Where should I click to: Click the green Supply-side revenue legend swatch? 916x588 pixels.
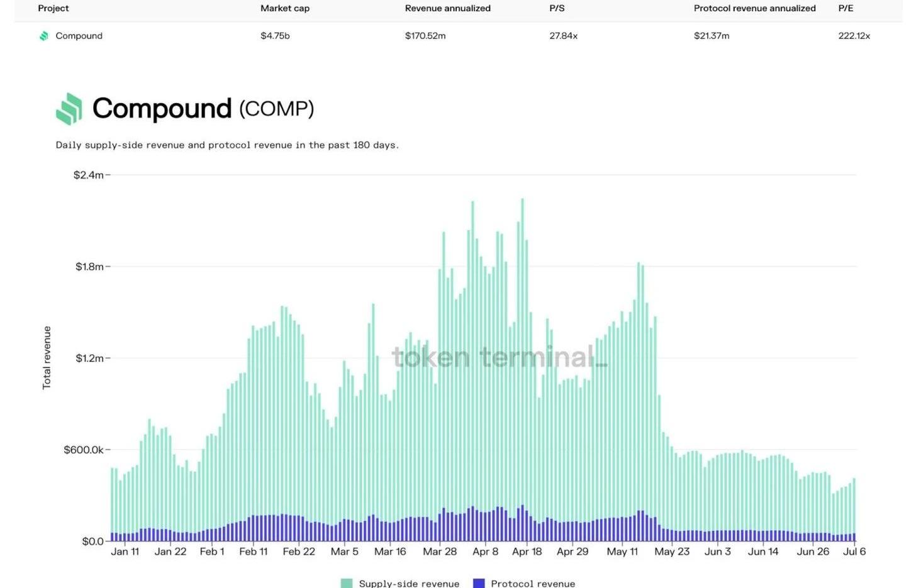click(x=347, y=583)
